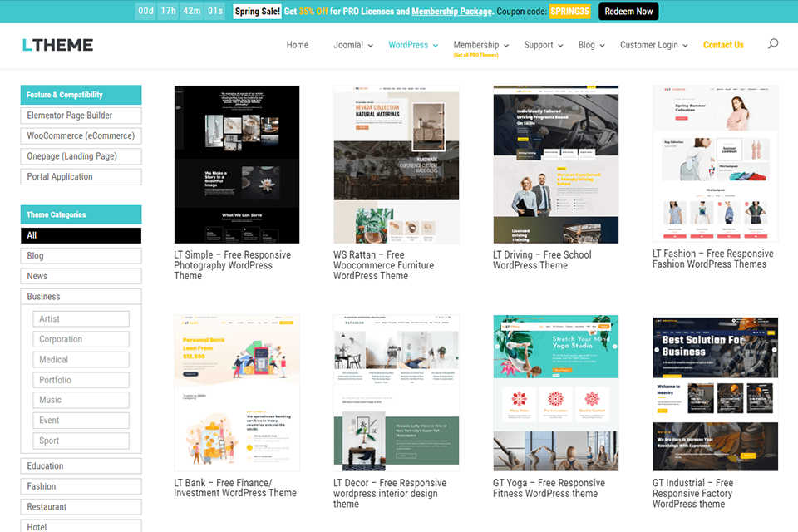Select the Restaurant category
This screenshot has width=798, height=532.
click(x=81, y=506)
